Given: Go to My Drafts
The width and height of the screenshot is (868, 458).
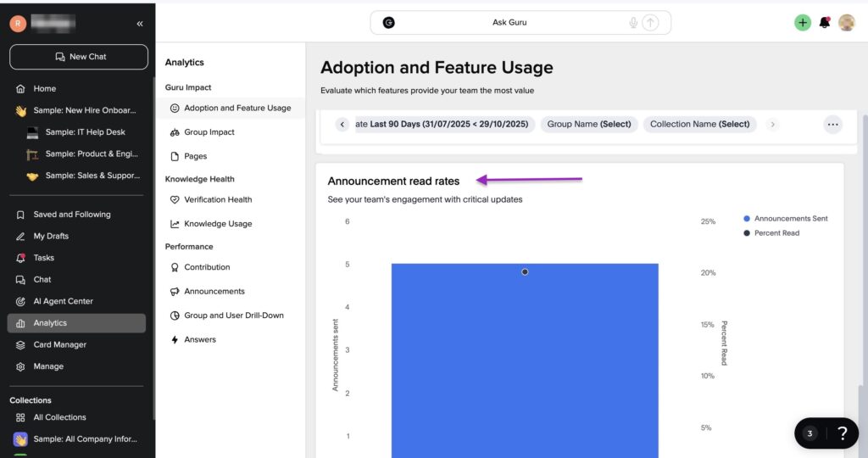Looking at the screenshot, I should pyautogui.click(x=51, y=236).
